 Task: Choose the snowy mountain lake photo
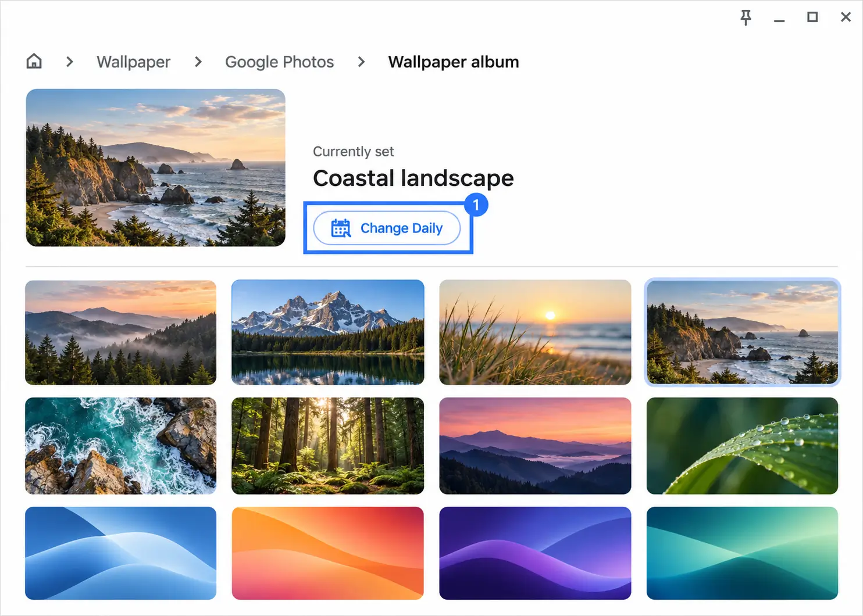point(328,332)
